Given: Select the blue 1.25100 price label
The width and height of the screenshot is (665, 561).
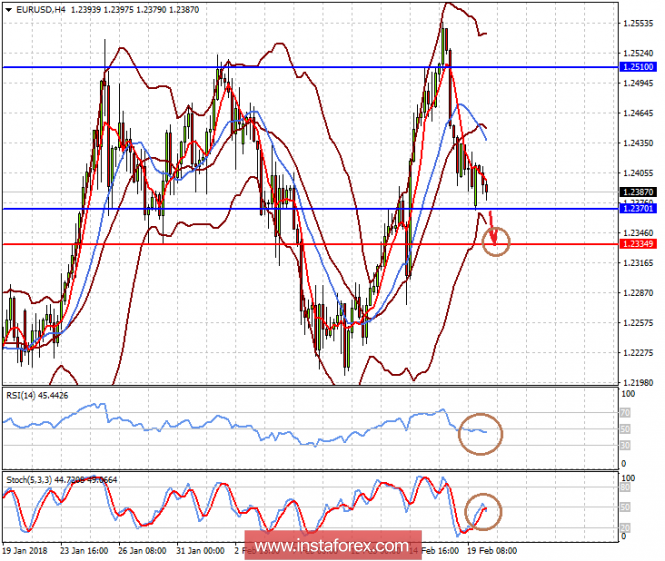Looking at the screenshot, I should (x=637, y=67).
